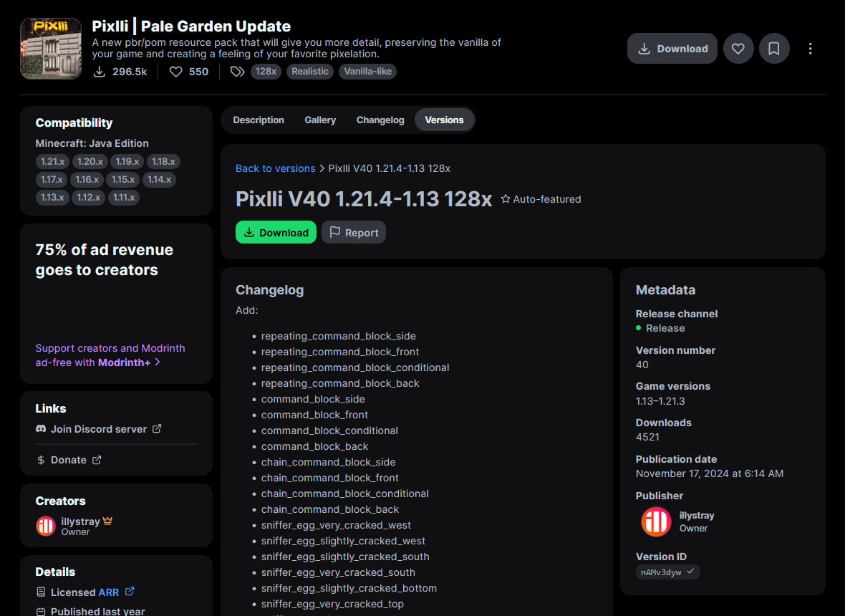Copy the Version ID nAMv3dyw
This screenshot has width=845, height=616.
coord(667,572)
